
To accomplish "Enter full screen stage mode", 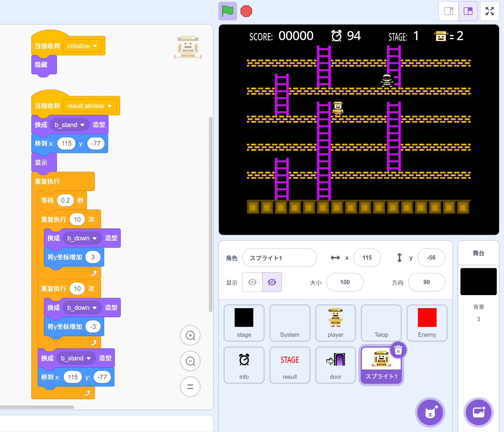I will click(489, 11).
